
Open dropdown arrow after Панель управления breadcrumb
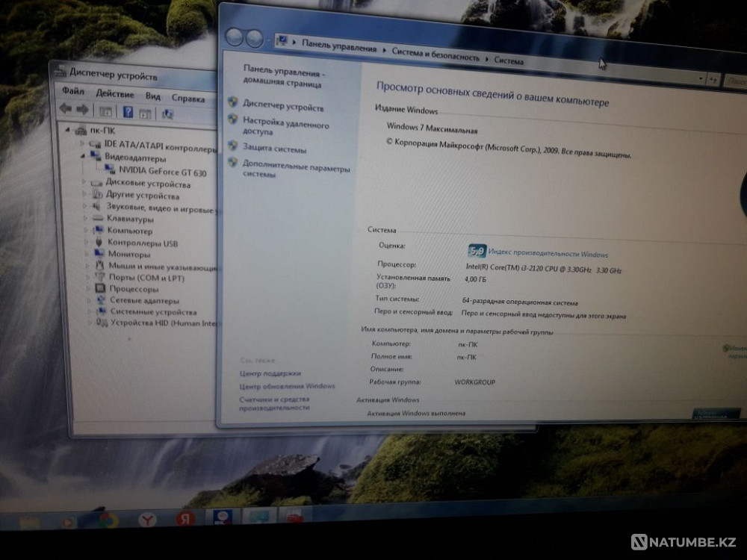pos(384,49)
